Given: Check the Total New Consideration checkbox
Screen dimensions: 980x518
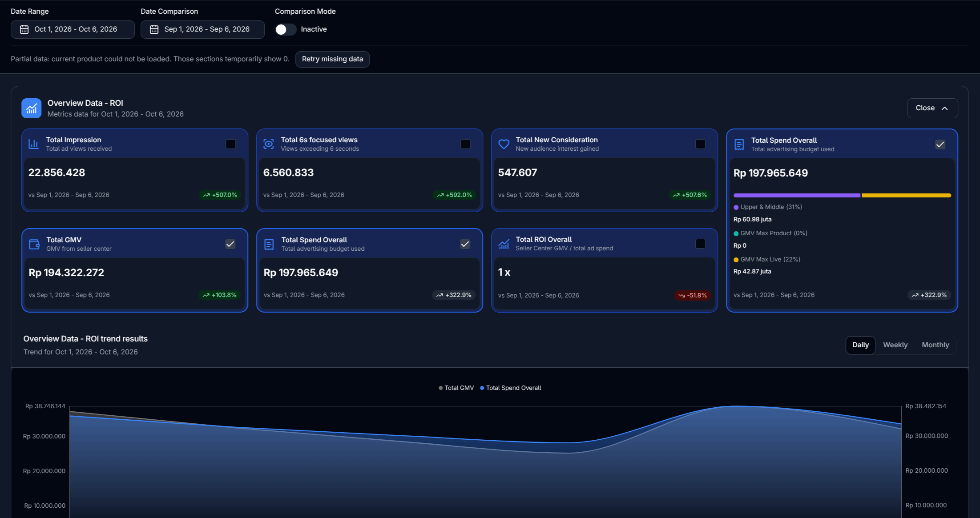Looking at the screenshot, I should click(700, 144).
